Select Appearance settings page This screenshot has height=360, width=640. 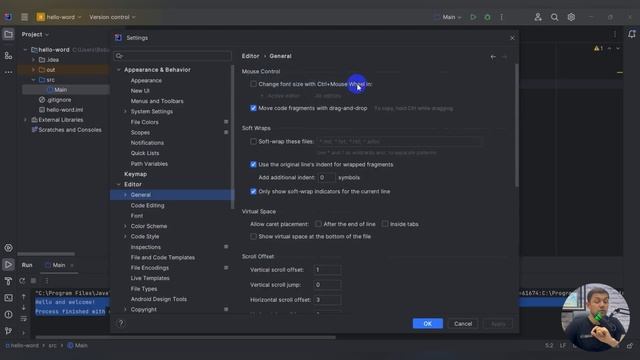click(x=146, y=80)
